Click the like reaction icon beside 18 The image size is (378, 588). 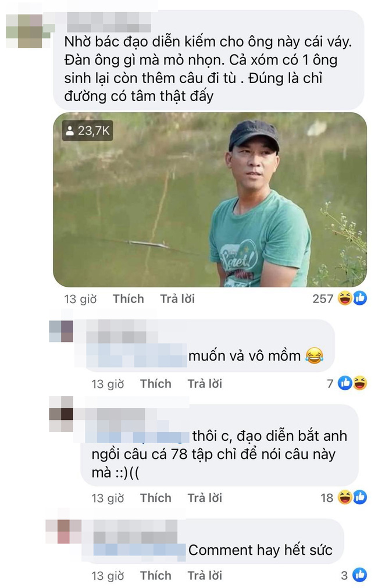click(x=360, y=498)
